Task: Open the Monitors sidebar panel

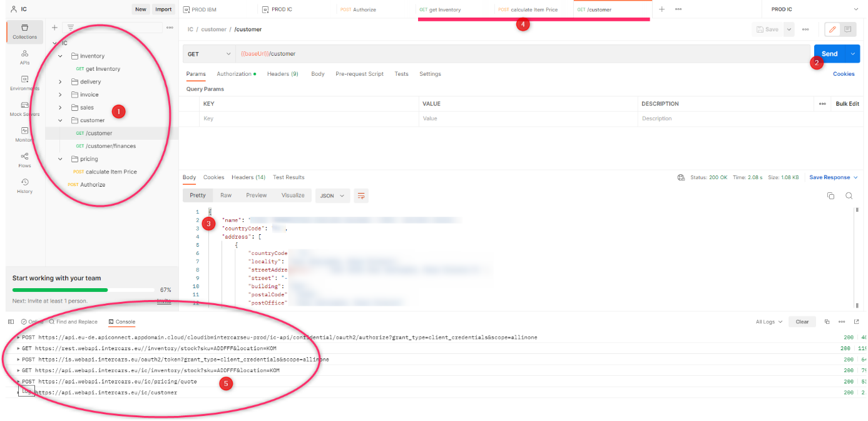Action: click(x=25, y=134)
